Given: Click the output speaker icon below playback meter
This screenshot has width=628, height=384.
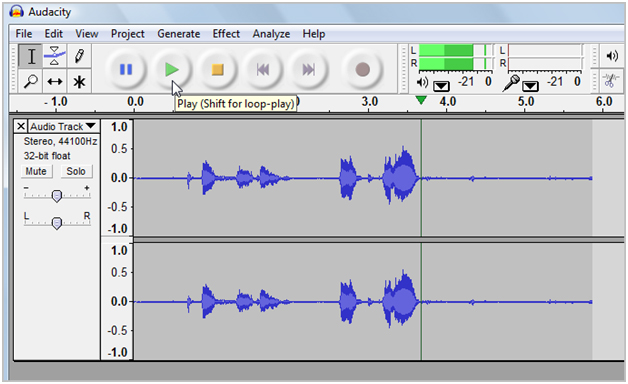Looking at the screenshot, I should (x=422, y=83).
